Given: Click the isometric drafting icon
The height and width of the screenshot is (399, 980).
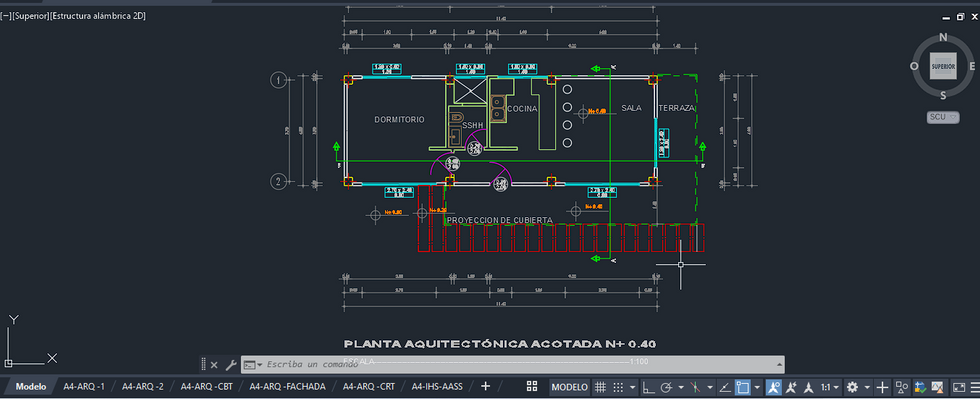Looking at the screenshot, I should click(695, 387).
